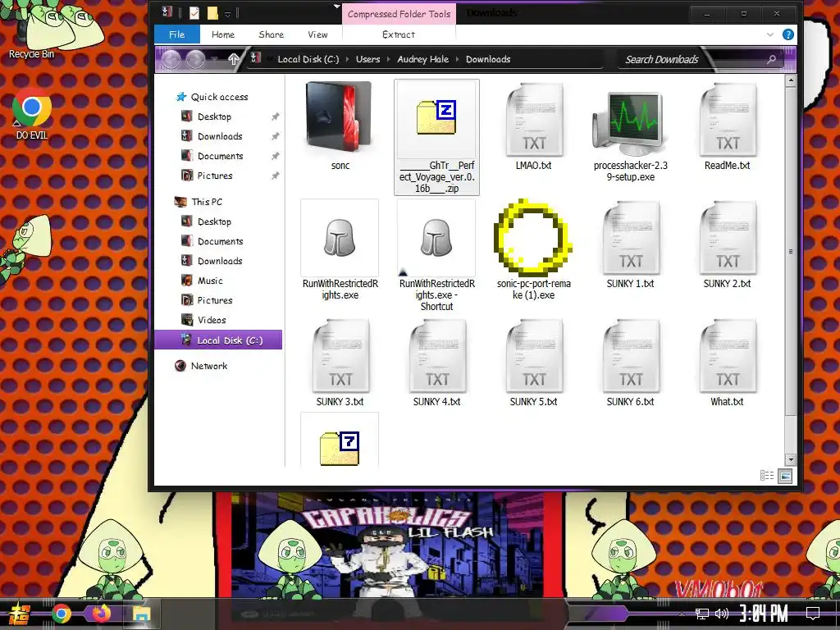
Task: Open LMAO.txt file icon
Action: 533,119
